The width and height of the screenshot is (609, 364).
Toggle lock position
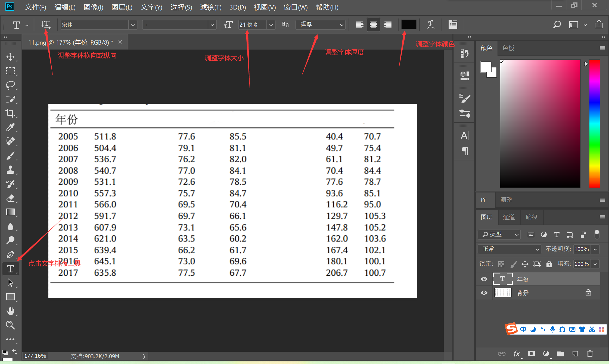[x=525, y=264]
